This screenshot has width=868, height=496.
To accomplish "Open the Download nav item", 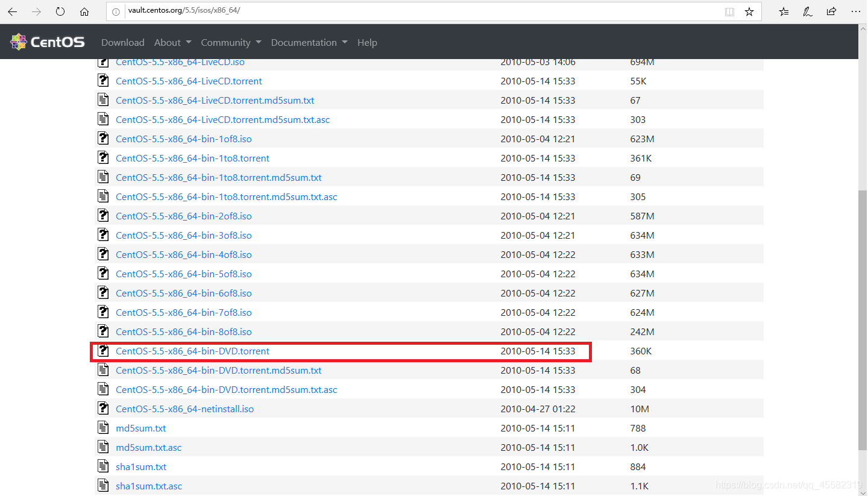I will [x=123, y=42].
